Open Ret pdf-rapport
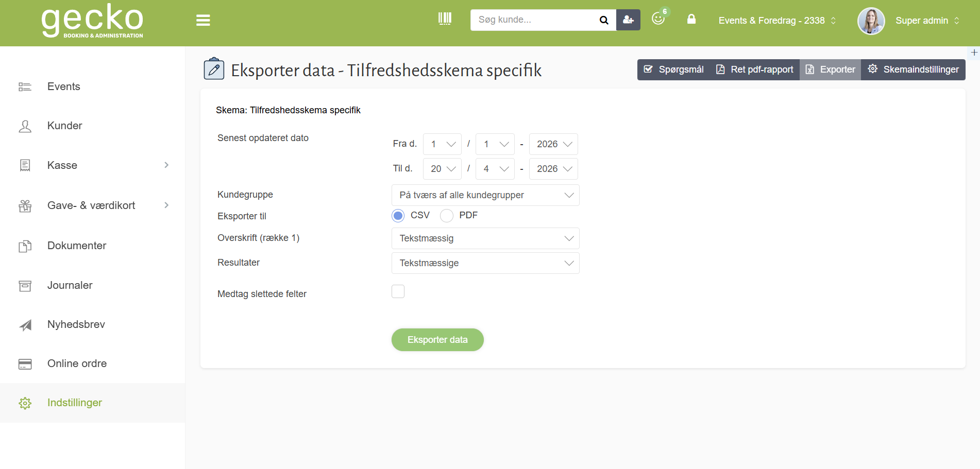Viewport: 980px width, 469px height. click(x=754, y=69)
